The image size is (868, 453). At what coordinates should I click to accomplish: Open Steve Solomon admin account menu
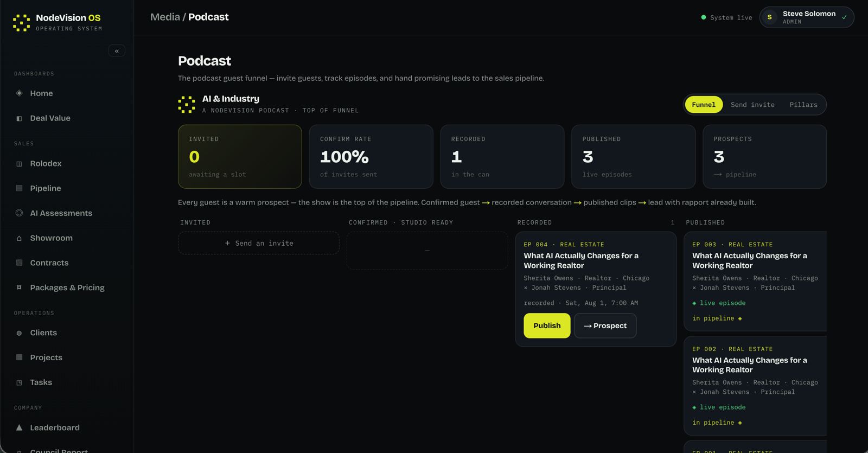pyautogui.click(x=807, y=17)
